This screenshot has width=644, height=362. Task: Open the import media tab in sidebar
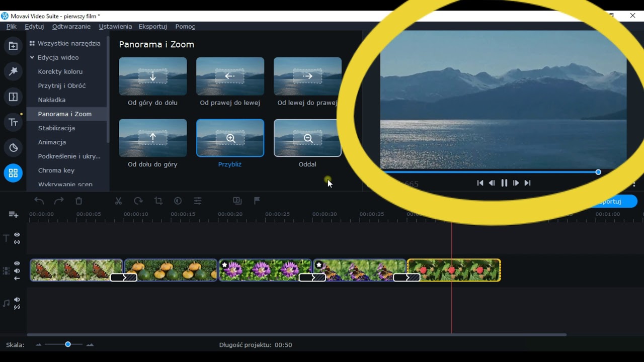(x=13, y=46)
